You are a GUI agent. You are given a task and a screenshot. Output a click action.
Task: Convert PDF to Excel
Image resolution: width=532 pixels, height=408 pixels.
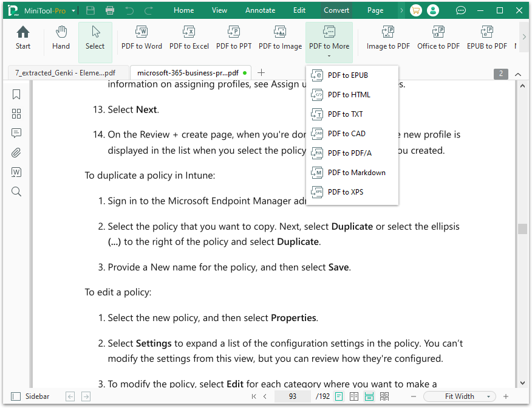tap(189, 38)
